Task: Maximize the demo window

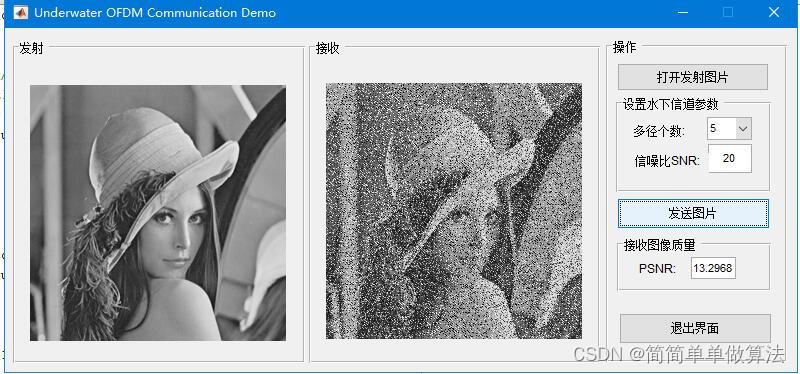Action: point(728,12)
